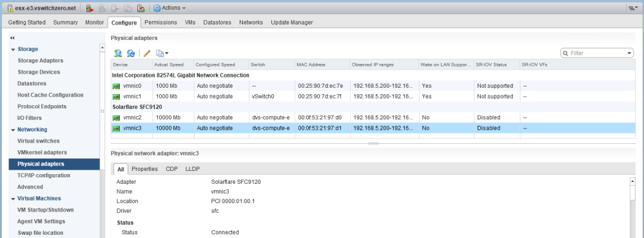The width and height of the screenshot is (644, 238).
Task: Select the LLDP sub-tab
Action: (x=193, y=169)
